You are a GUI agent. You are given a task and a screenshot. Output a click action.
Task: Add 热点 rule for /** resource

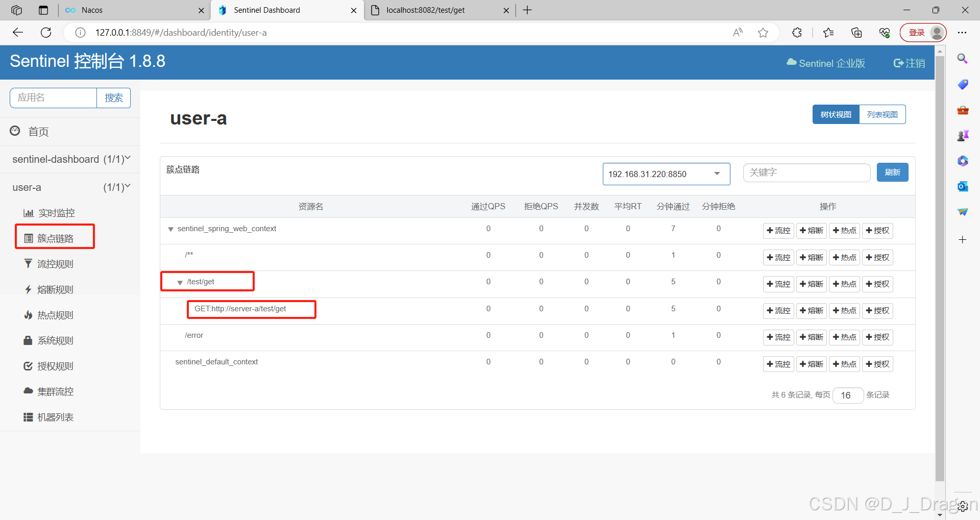[x=844, y=257]
